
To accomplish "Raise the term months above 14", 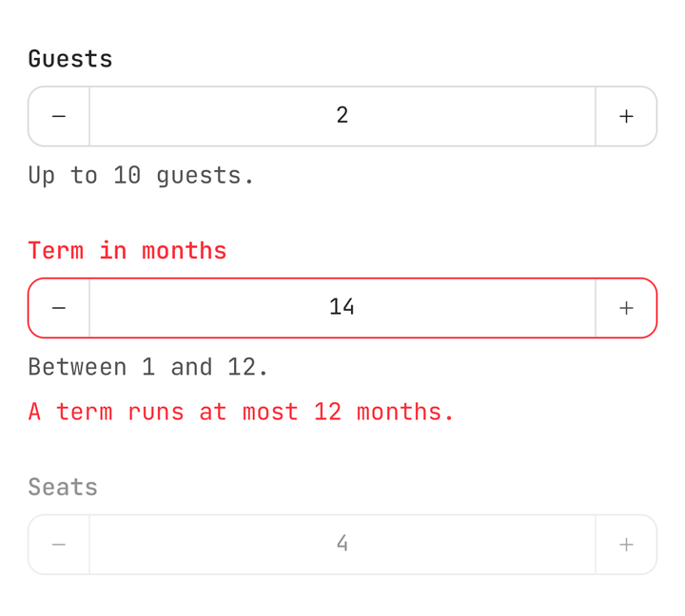I will tap(626, 308).
